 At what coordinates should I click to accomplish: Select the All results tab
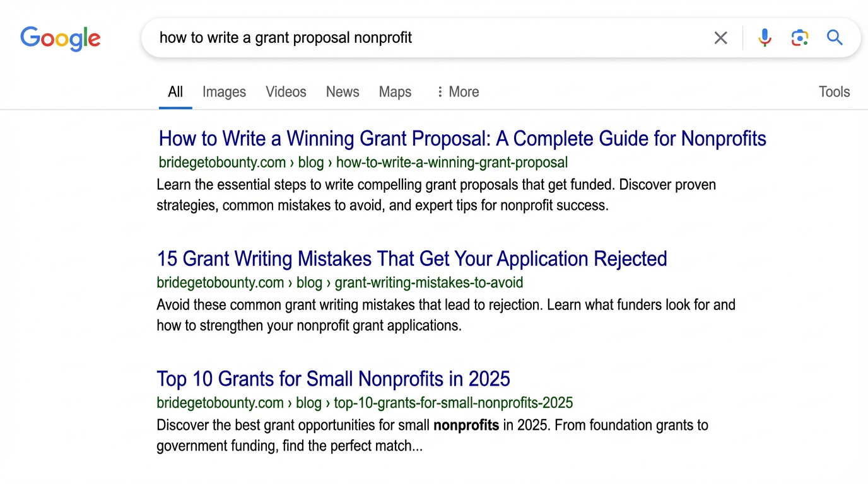pos(175,91)
